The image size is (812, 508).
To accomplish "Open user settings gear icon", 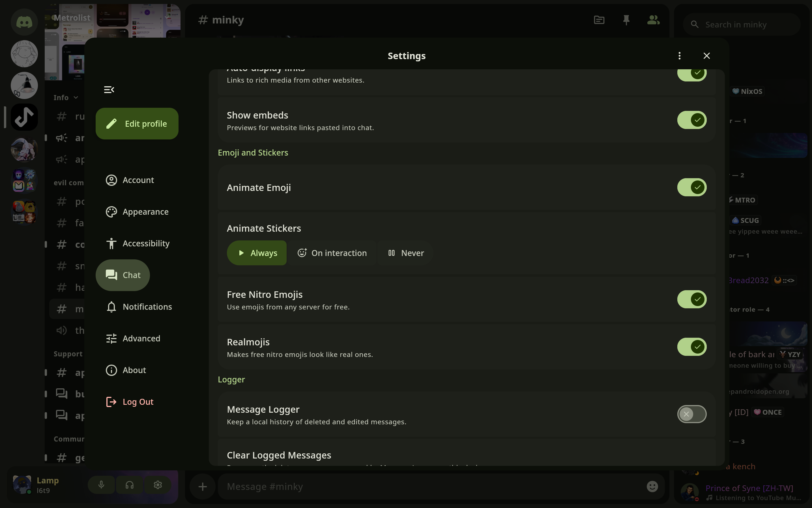I will click(x=158, y=485).
